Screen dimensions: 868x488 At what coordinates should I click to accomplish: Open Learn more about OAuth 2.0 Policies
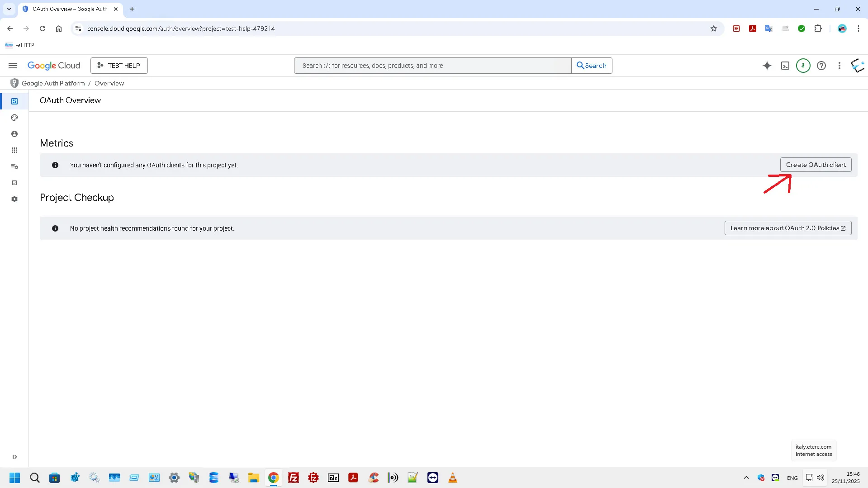click(787, 228)
